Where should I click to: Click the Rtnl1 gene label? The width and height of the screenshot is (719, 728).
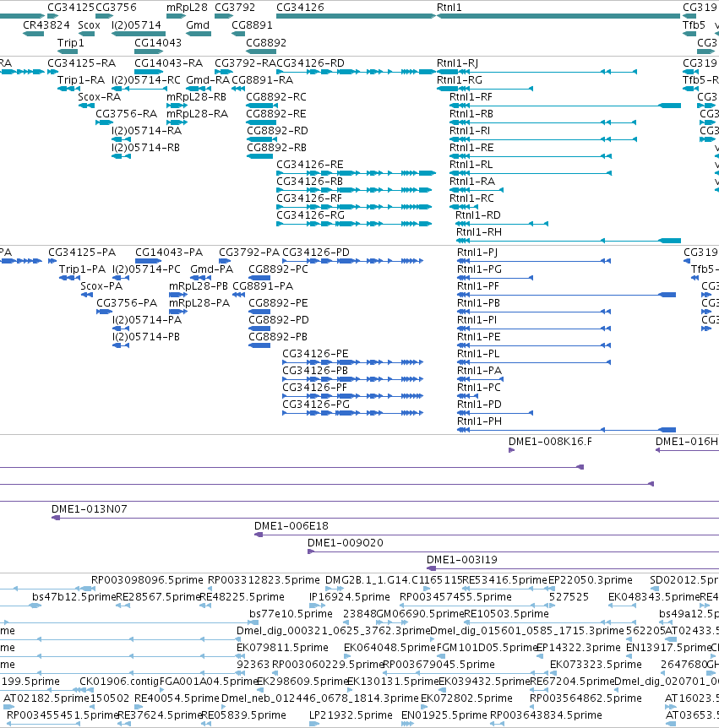pos(449,8)
